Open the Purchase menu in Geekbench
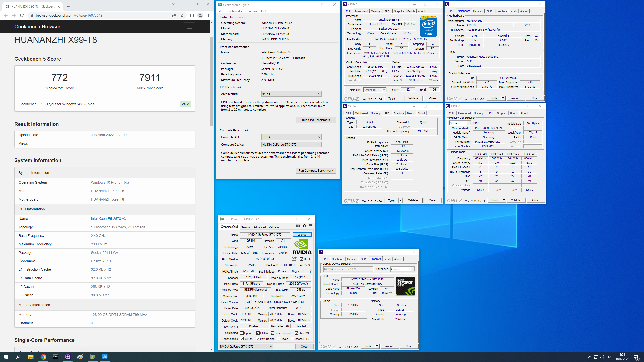Image resolution: width=644 pixels, height=362 pixels. pos(251,11)
